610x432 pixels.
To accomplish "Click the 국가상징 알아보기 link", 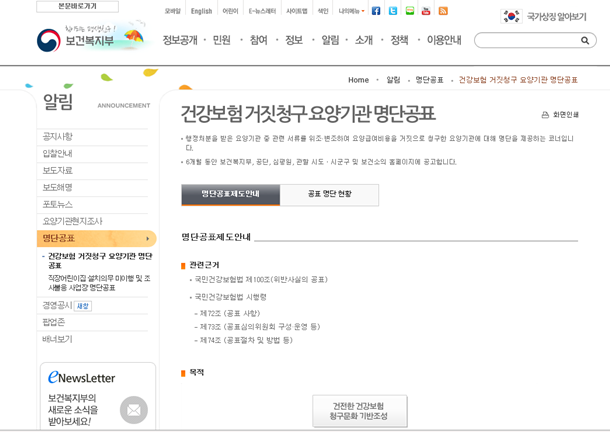I will (x=545, y=17).
